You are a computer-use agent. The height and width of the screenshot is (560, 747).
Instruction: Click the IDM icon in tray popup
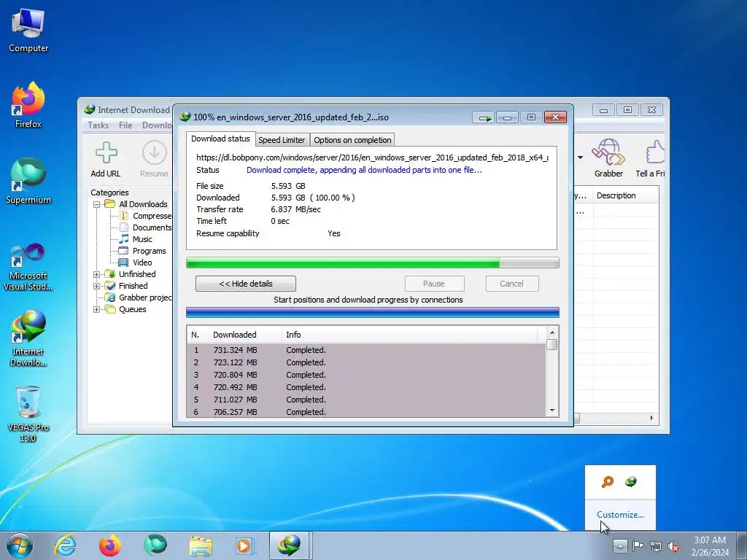[x=631, y=482]
